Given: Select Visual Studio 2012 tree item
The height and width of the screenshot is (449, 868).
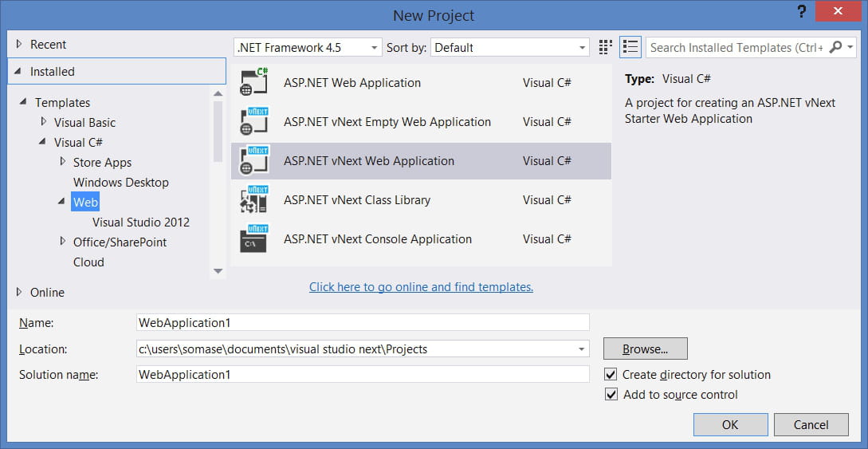Looking at the screenshot, I should pyautogui.click(x=141, y=222).
